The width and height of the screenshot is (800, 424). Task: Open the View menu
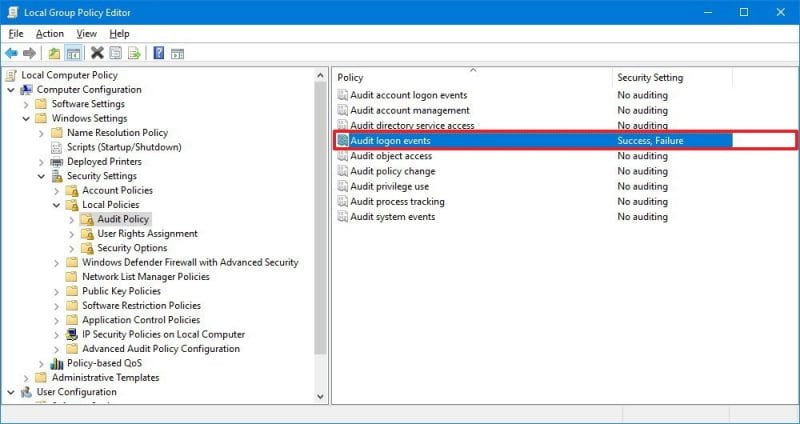point(86,34)
